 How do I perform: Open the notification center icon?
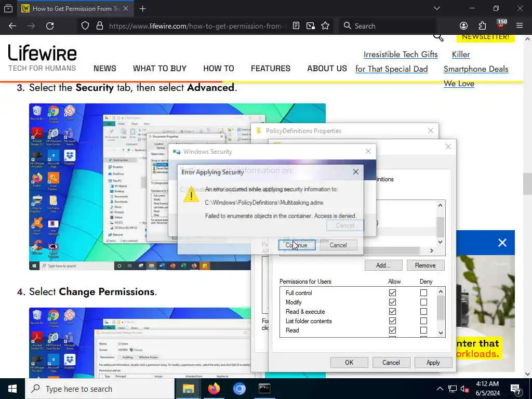tap(516, 389)
